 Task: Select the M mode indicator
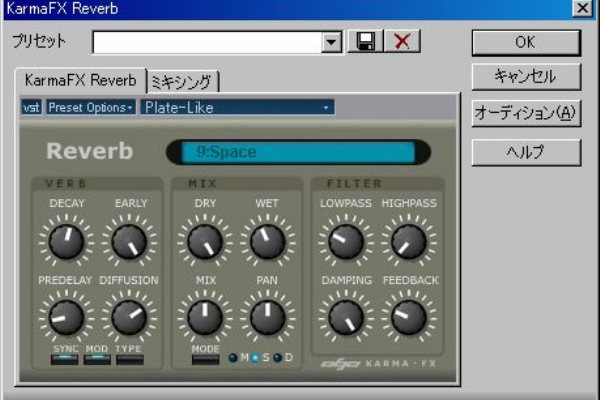tap(233, 358)
